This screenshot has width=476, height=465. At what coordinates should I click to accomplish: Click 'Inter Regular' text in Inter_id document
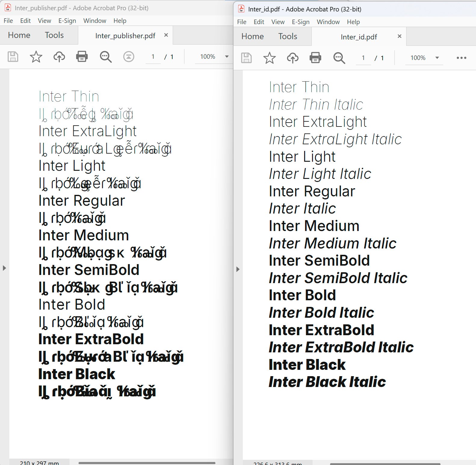pos(312,192)
